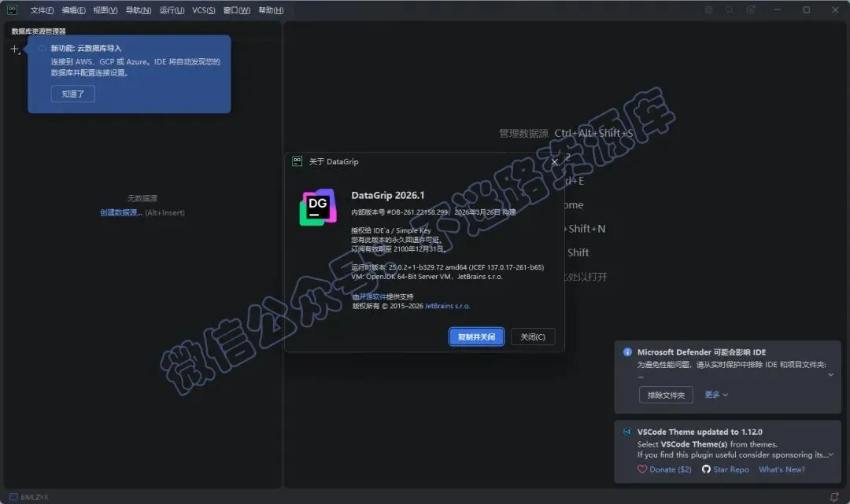Image resolution: width=850 pixels, height=504 pixels.
Task: Click the GitHub icon beside Star Repo
Action: (706, 469)
